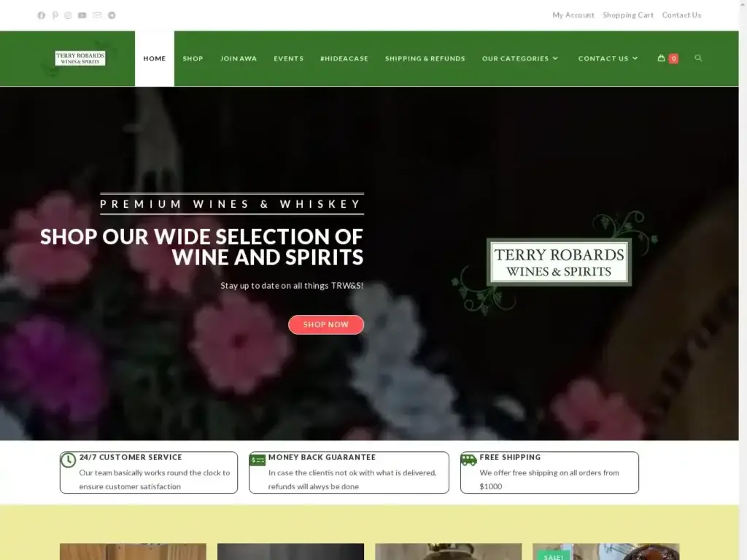Open Shipping & Refunds page

point(425,58)
